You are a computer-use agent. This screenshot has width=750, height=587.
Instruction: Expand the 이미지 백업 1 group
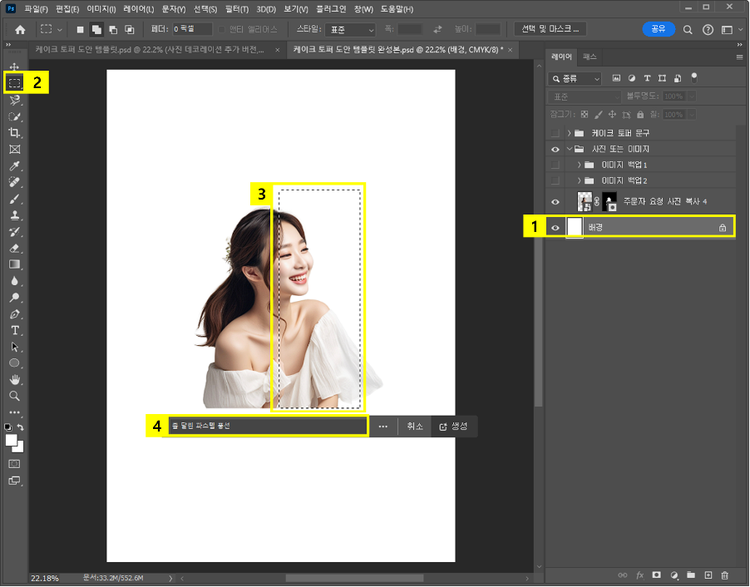pos(579,165)
